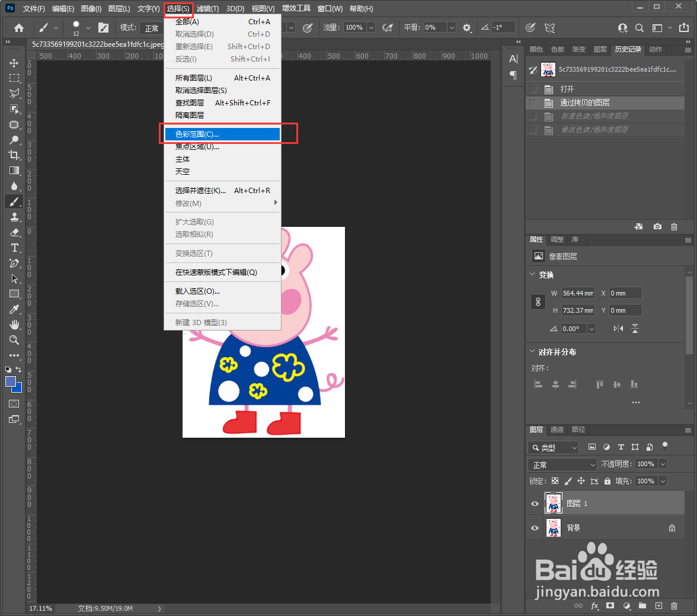697x616 pixels.
Task: Toggle history brush source for 通过拷贝的图层
Action: tap(532, 103)
